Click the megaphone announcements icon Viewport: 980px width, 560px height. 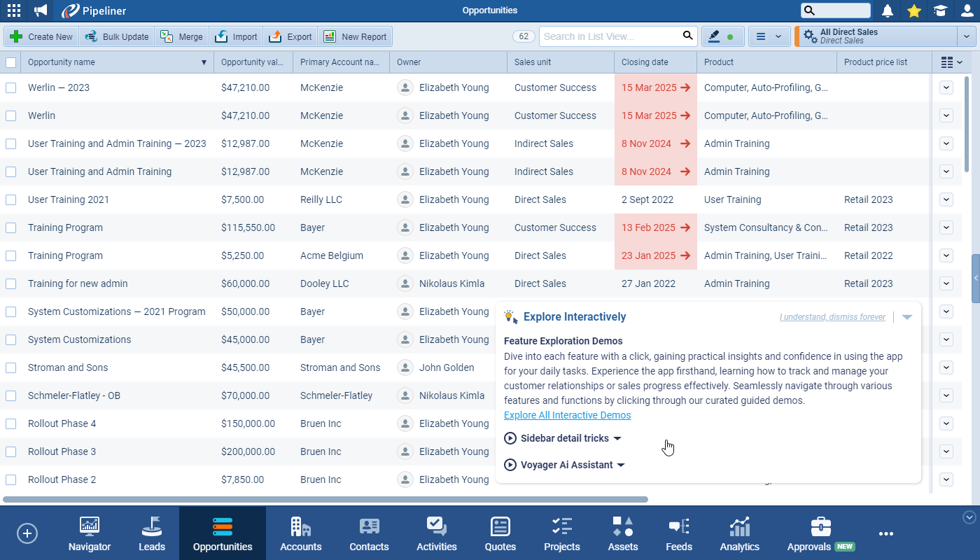[x=41, y=10]
